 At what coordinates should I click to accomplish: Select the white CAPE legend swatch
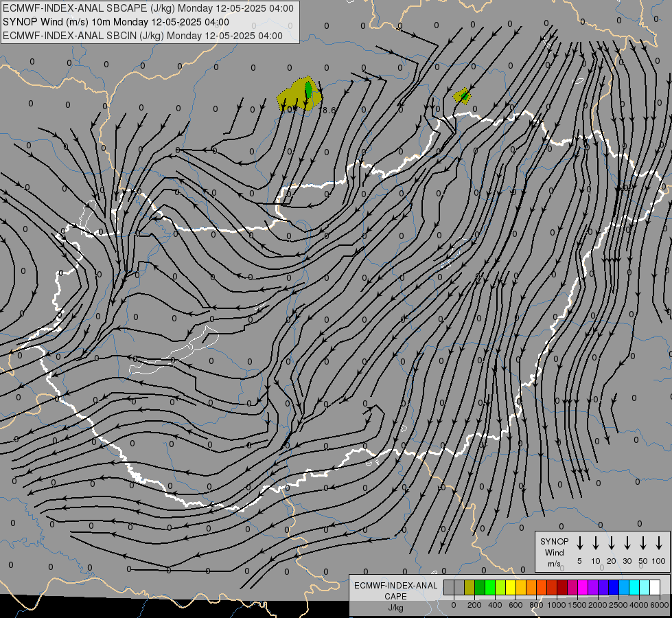coord(654,587)
